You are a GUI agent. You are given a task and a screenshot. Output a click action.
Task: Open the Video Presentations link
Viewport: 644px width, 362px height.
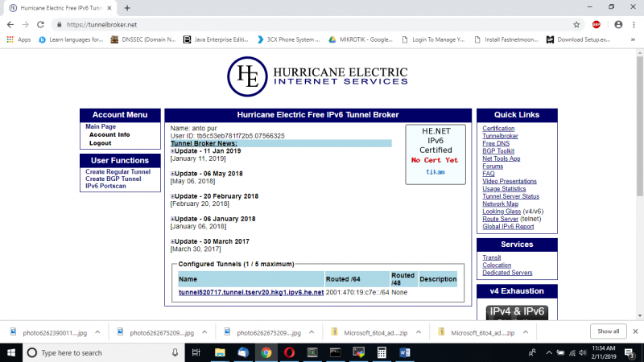tap(510, 181)
